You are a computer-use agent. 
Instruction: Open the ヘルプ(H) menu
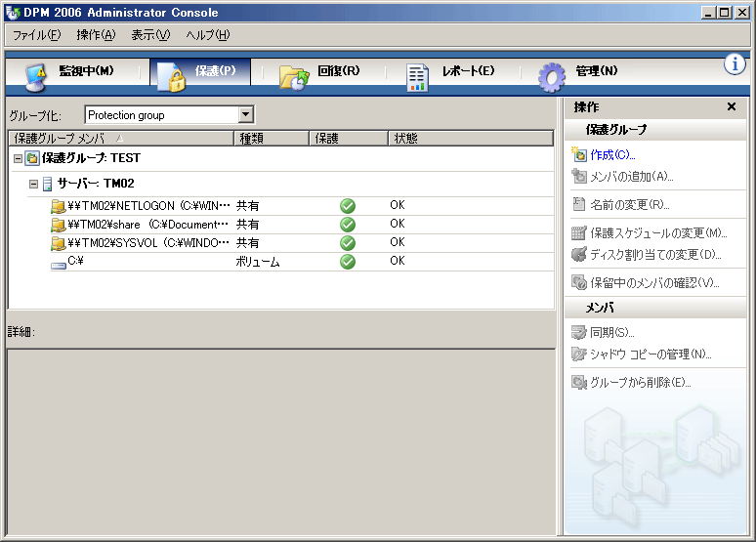[208, 35]
